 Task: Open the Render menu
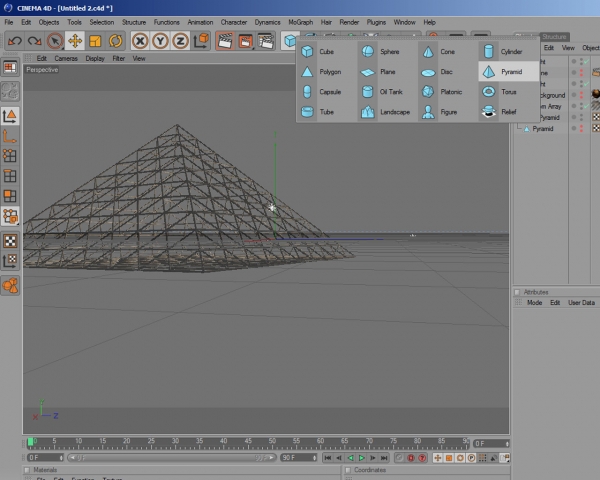pos(349,22)
